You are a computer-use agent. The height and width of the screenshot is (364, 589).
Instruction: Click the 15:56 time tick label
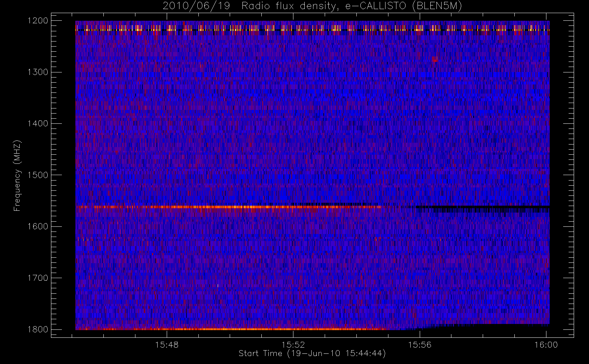[420, 345]
